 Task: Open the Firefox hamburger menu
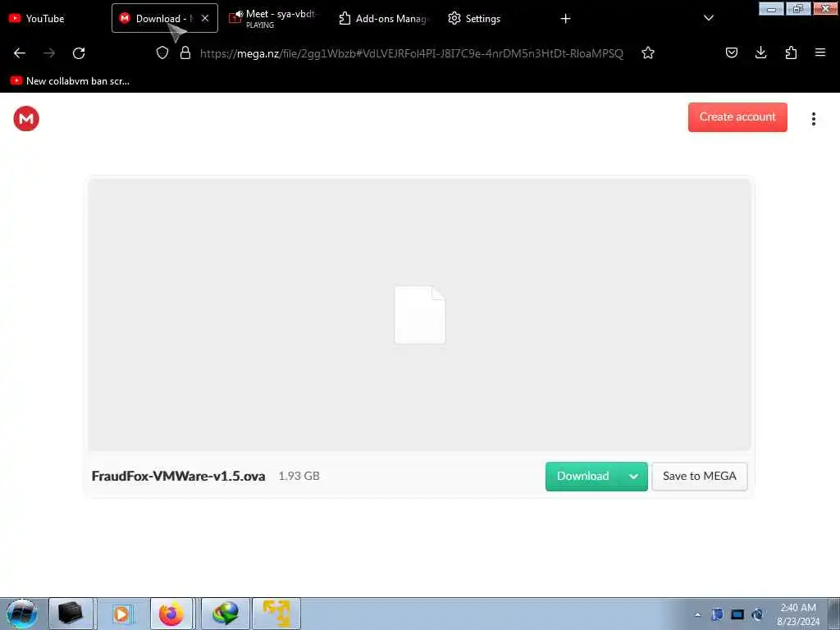820,52
